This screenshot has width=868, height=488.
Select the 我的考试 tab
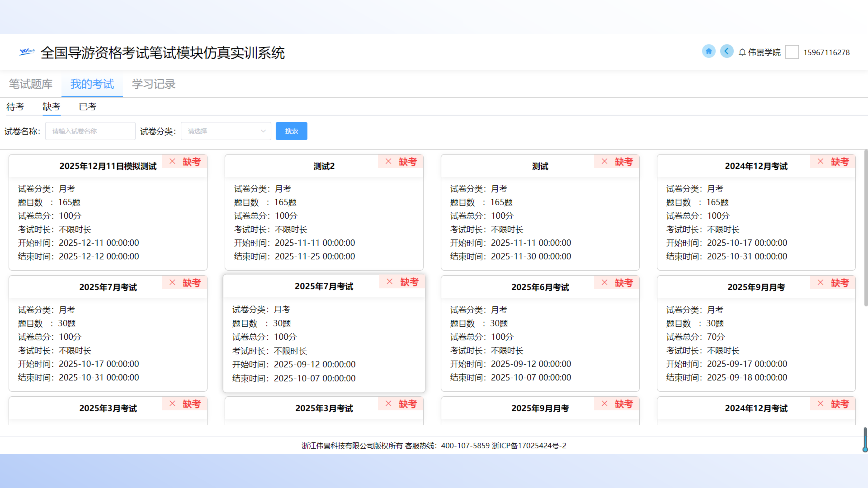[92, 84]
